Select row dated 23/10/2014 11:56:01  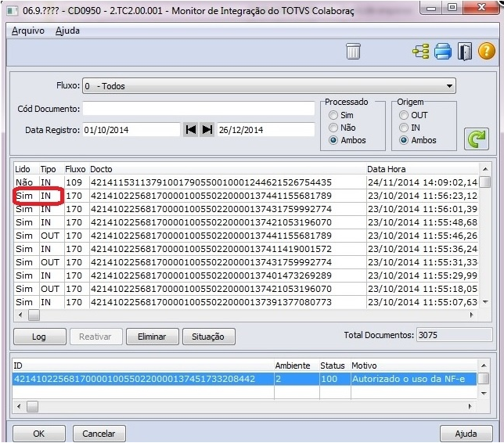(x=247, y=209)
